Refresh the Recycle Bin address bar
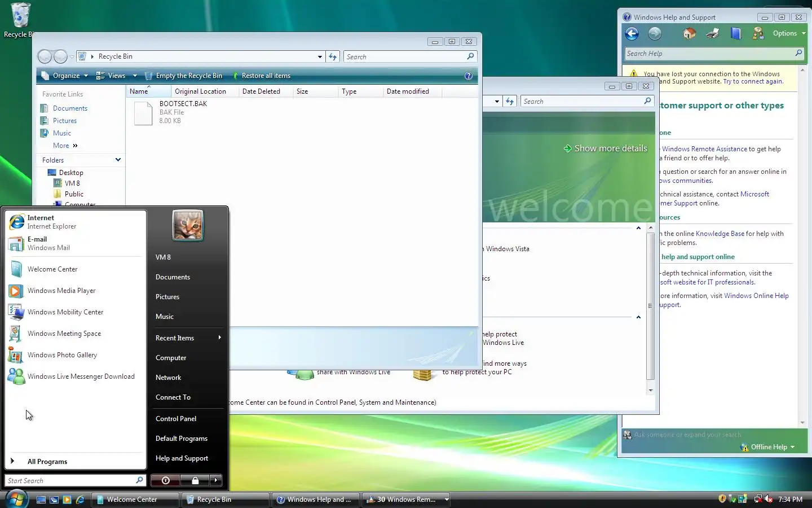Viewport: 812px width, 508px height. [x=333, y=56]
